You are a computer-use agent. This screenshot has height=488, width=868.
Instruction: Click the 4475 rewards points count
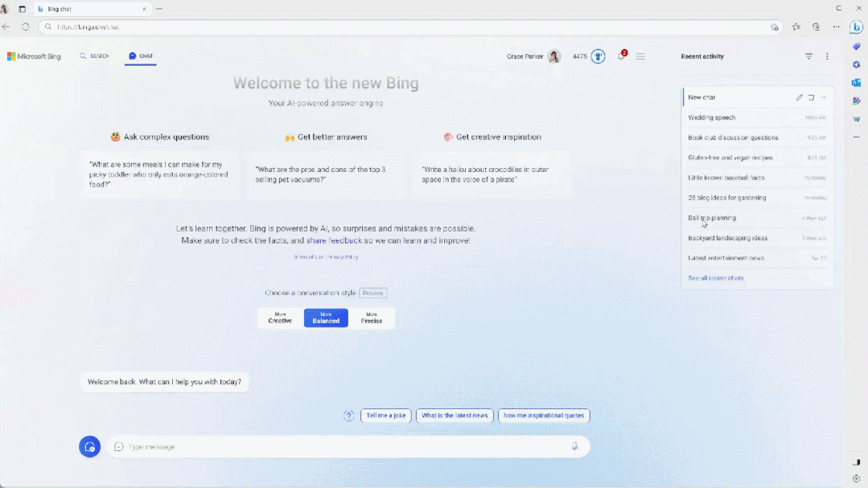[x=579, y=56]
